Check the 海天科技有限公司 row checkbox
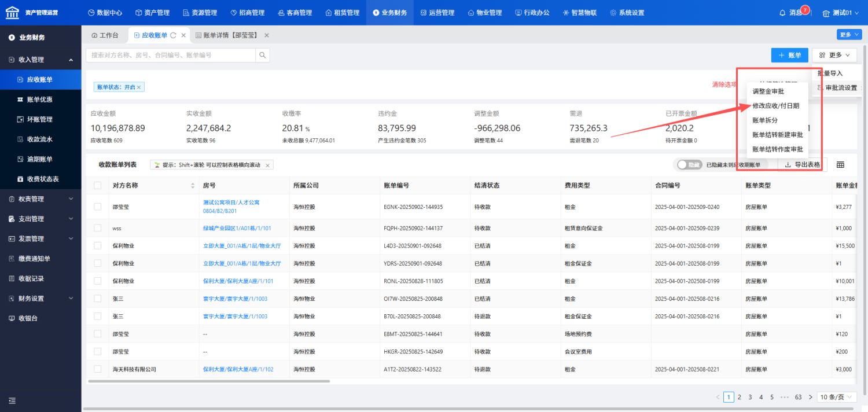Viewport: 868px width, 412px height. point(98,369)
